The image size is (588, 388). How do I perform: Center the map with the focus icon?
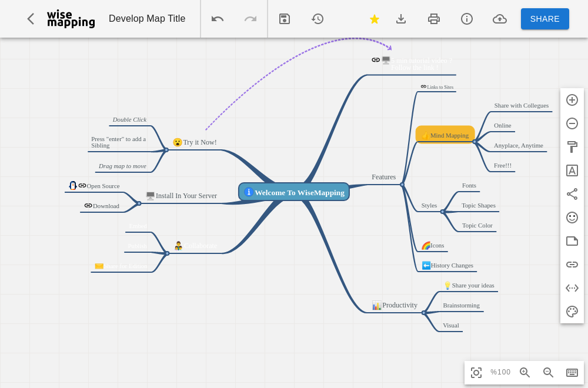coord(476,372)
